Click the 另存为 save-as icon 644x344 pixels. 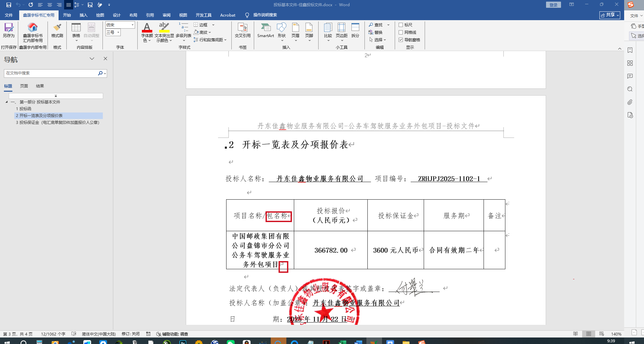coord(9,30)
